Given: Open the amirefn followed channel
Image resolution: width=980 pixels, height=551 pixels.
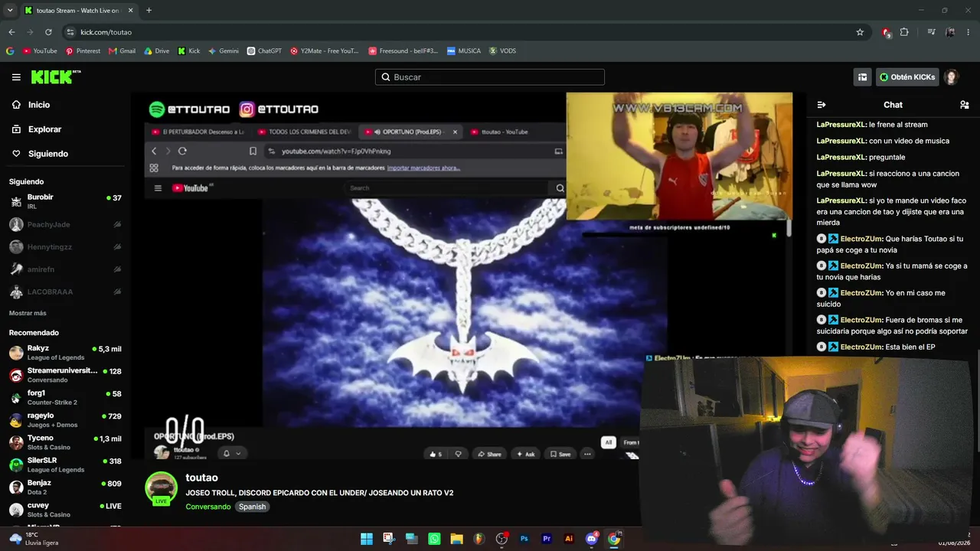Looking at the screenshot, I should (65, 269).
